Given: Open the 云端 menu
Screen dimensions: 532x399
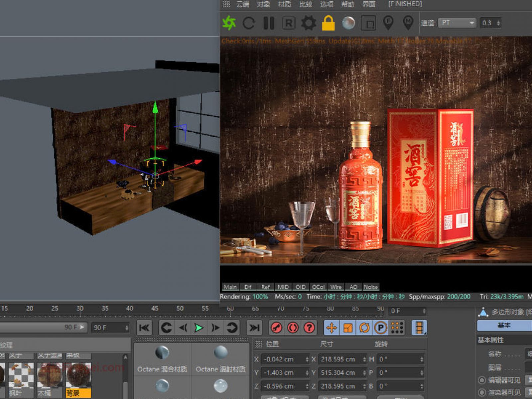Looking at the screenshot, I should pyautogui.click(x=242, y=4).
